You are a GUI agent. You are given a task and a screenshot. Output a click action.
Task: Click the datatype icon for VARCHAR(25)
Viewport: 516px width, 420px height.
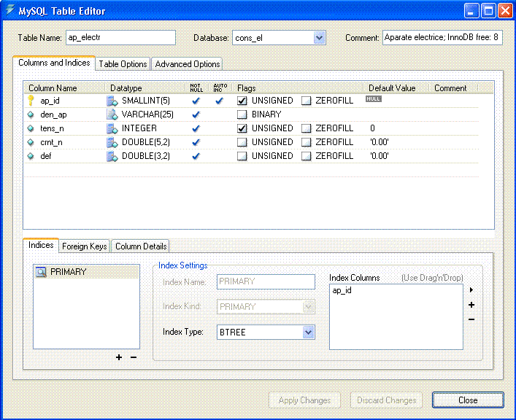click(112, 114)
